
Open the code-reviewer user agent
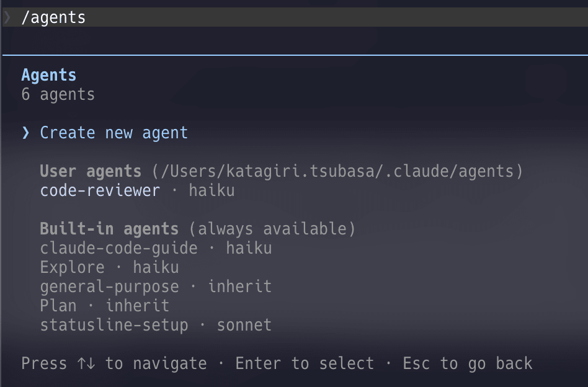[x=100, y=190]
